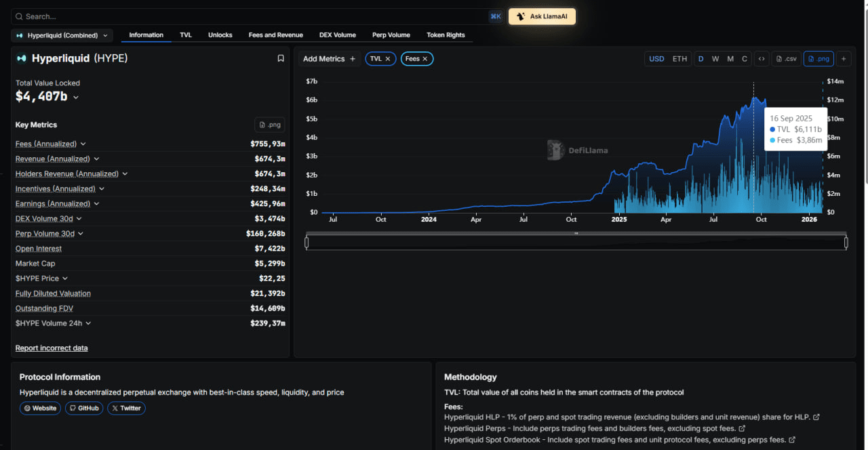Open the Twitter profile link
Viewport: 868px width, 450px height.
(x=126, y=408)
